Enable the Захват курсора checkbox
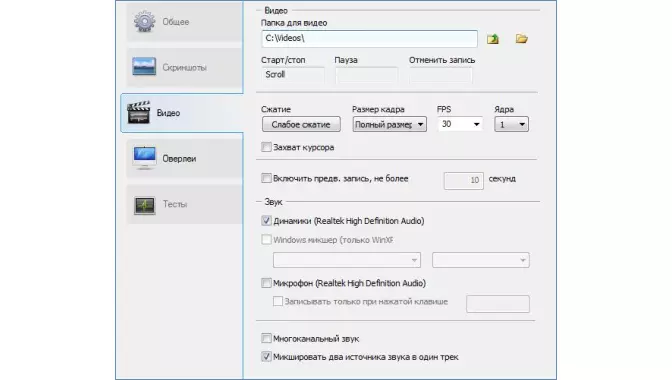 pyautogui.click(x=266, y=147)
